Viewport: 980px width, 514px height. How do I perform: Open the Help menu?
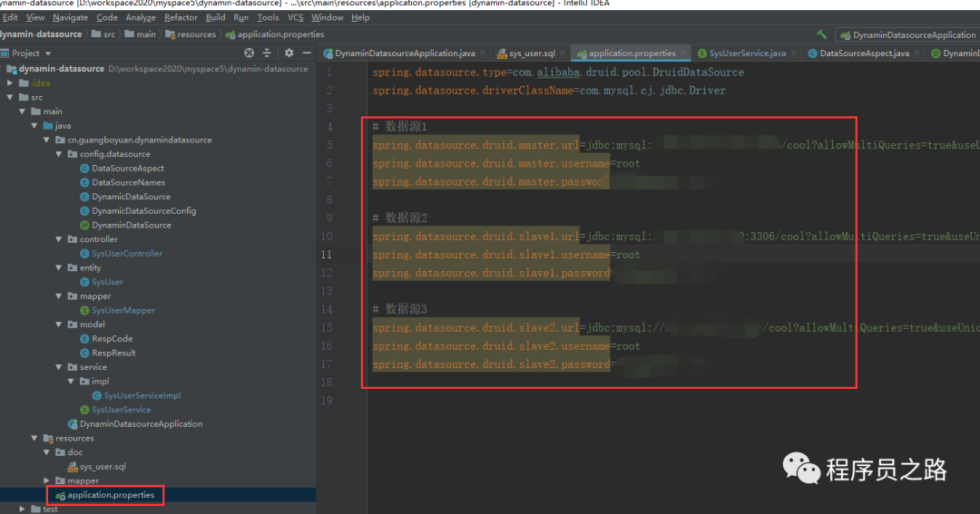click(360, 17)
